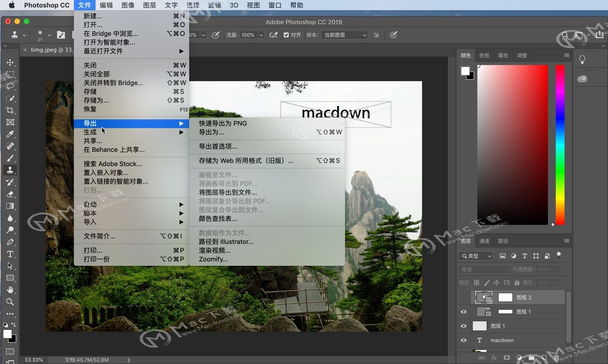Screen dimensions: 608x364
Task: Hide the 图框 1 layer
Action: pos(464,312)
